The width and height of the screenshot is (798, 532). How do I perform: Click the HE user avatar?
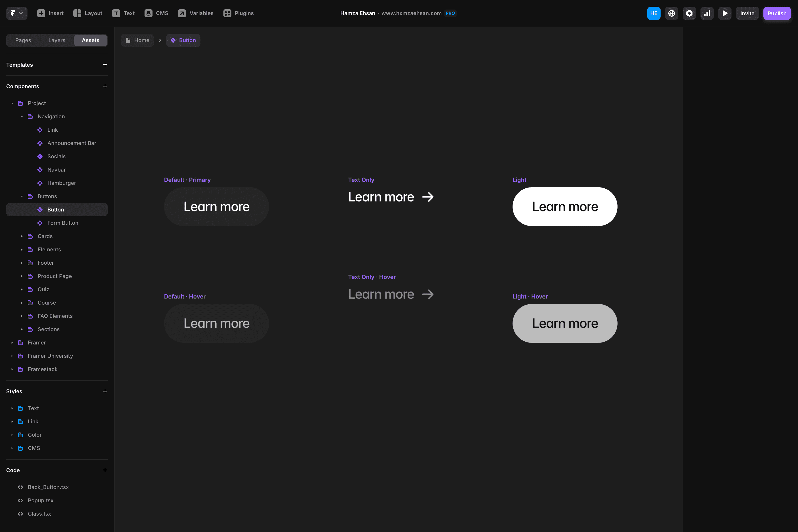653,13
